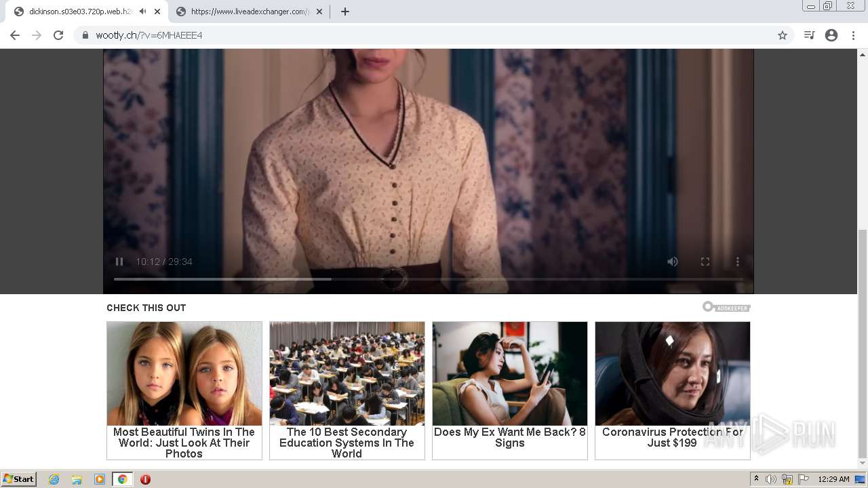Go forward to next page
Viewport: 868px width, 488px height.
tap(37, 35)
